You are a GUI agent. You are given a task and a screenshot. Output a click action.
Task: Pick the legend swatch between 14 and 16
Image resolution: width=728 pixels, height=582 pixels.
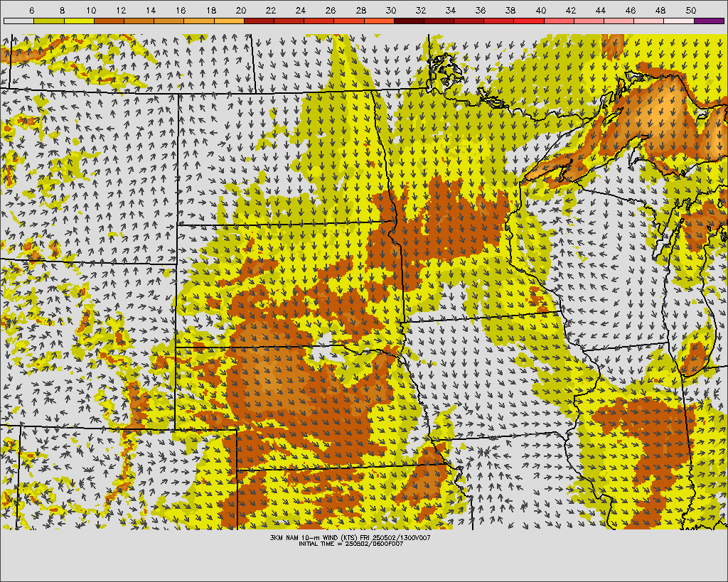point(169,21)
